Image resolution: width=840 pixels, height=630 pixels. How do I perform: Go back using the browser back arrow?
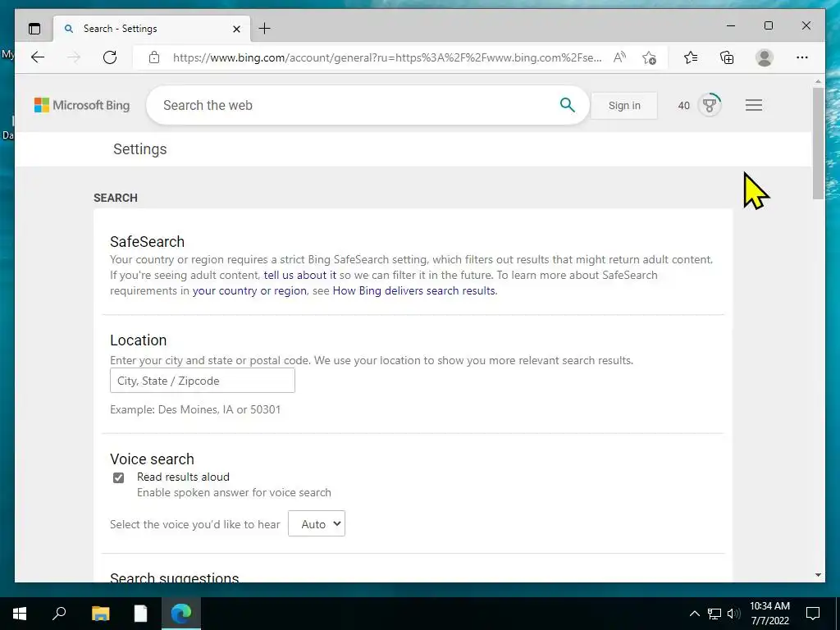[x=38, y=57]
